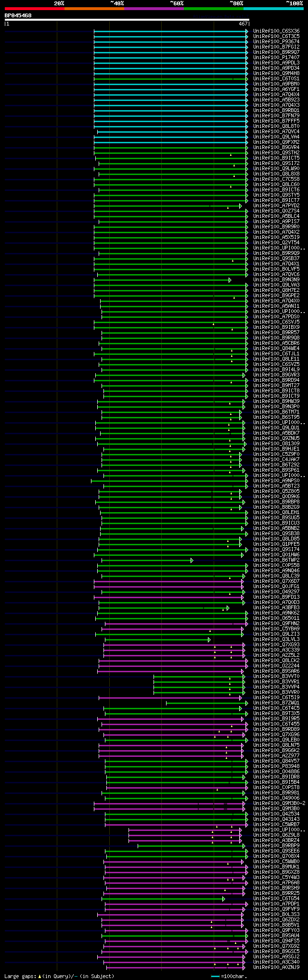Select the BP045468 query label
The width and height of the screenshot is (308, 980).
tap(18, 15)
